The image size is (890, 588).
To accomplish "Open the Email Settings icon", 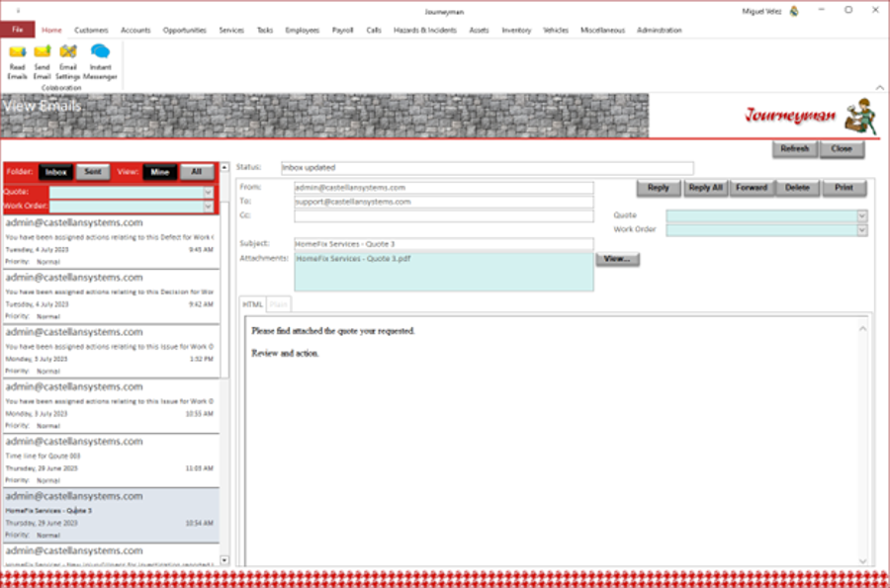I will click(68, 62).
